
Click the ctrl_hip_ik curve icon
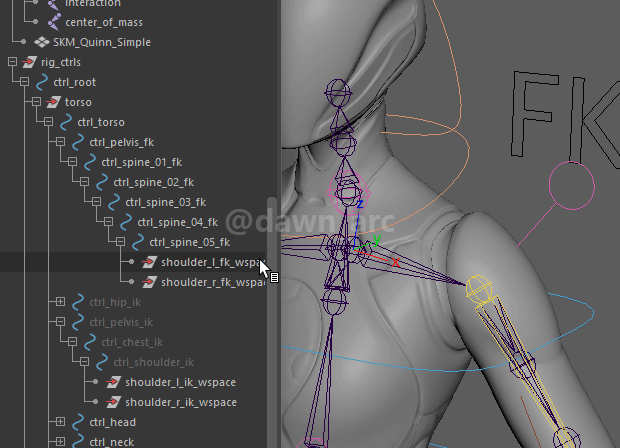[78, 302]
